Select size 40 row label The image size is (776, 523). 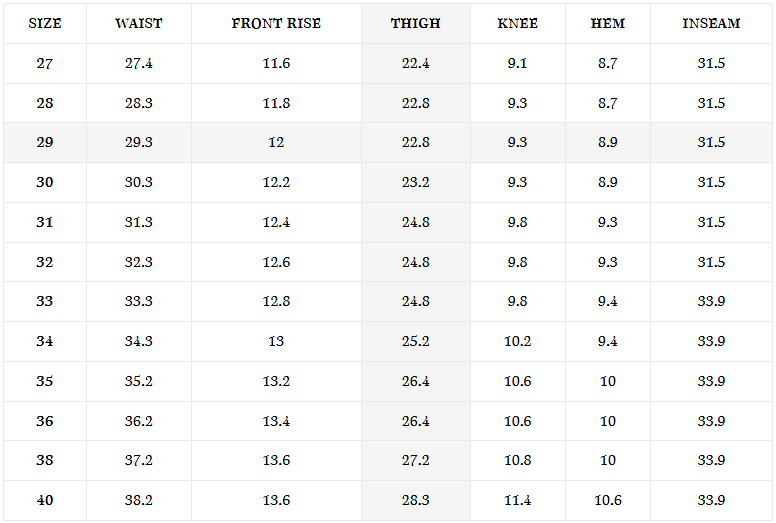pyautogui.click(x=45, y=500)
